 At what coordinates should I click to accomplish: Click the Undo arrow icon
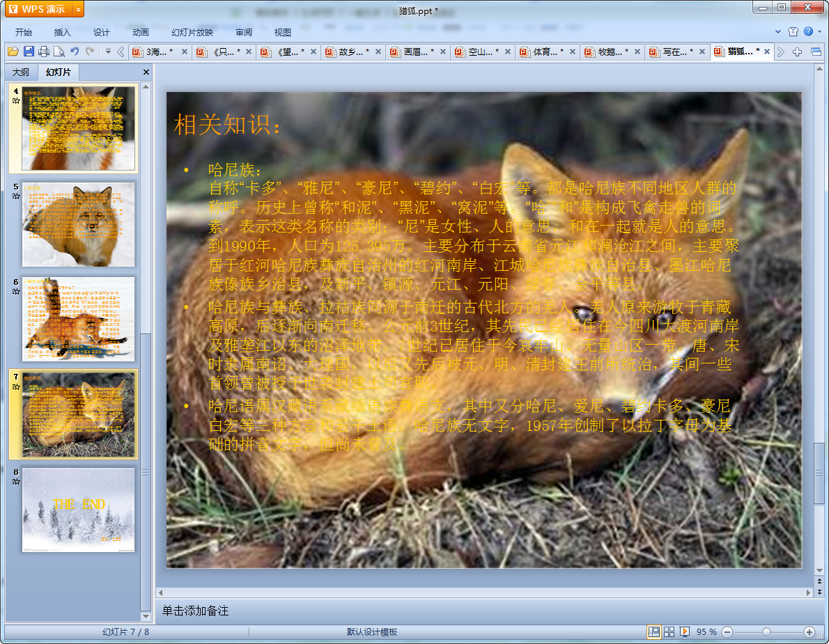pos(75,52)
